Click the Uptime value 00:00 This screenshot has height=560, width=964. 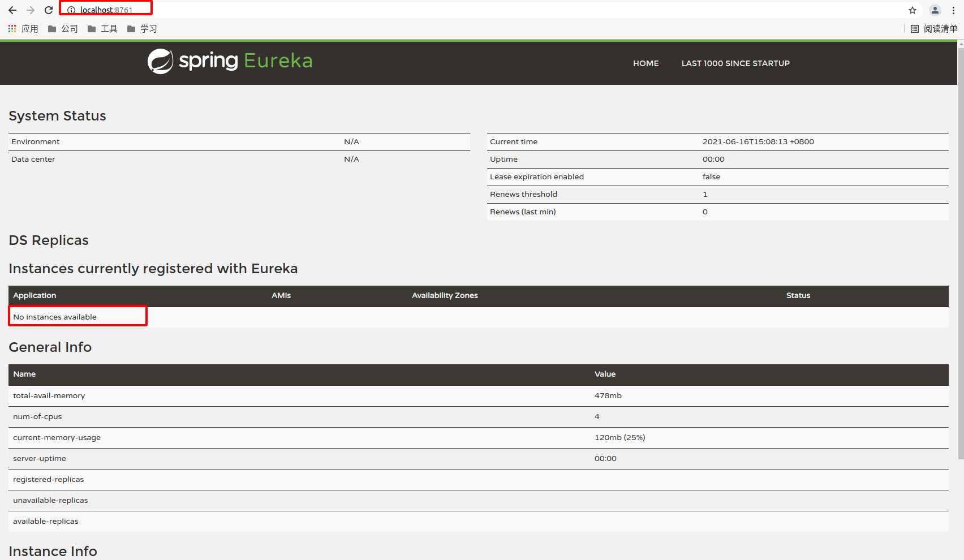pyautogui.click(x=713, y=160)
